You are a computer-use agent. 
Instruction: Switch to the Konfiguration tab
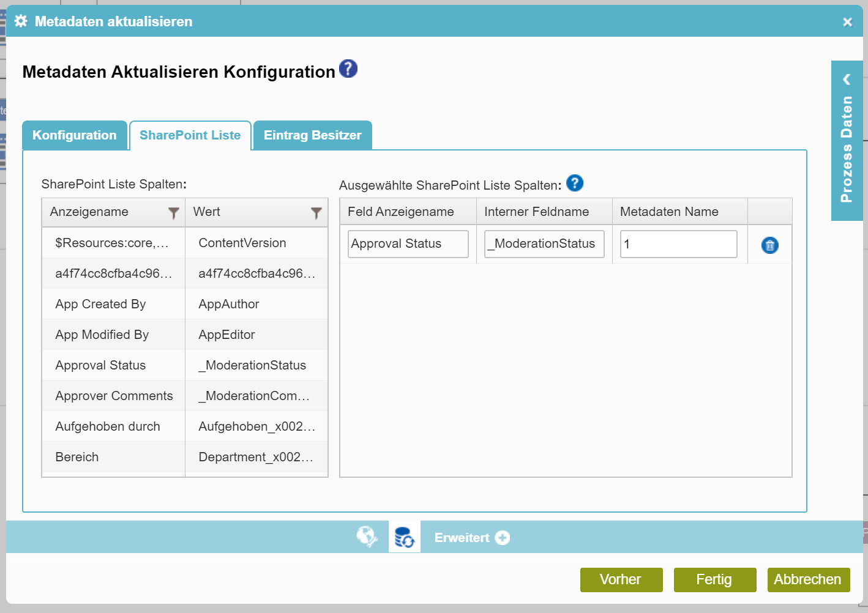click(75, 135)
